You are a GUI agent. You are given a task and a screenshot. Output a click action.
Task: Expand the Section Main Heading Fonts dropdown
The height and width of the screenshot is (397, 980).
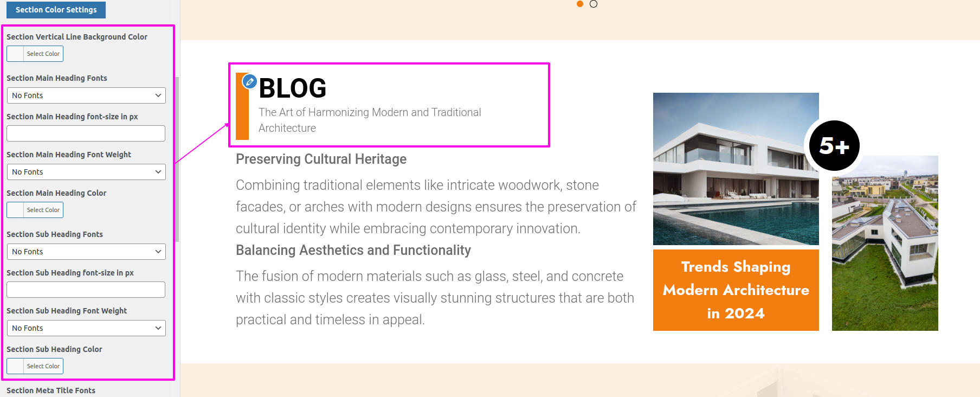[86, 95]
